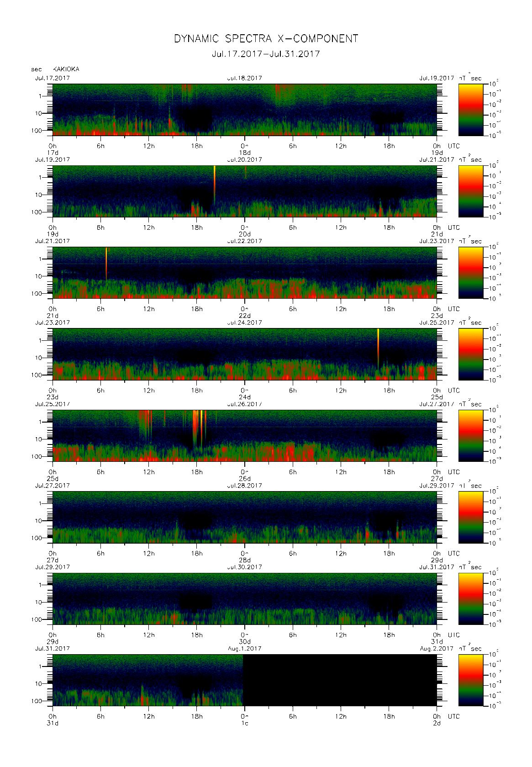
Task: Click the second spectrogram panel from top
Action: 244,191
